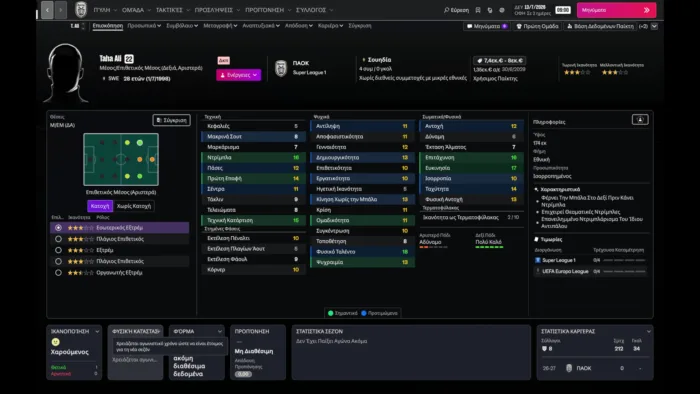The image size is (700, 394).
Task: Expand the Συμβόλαιο dropdown tab
Action: coord(182,26)
